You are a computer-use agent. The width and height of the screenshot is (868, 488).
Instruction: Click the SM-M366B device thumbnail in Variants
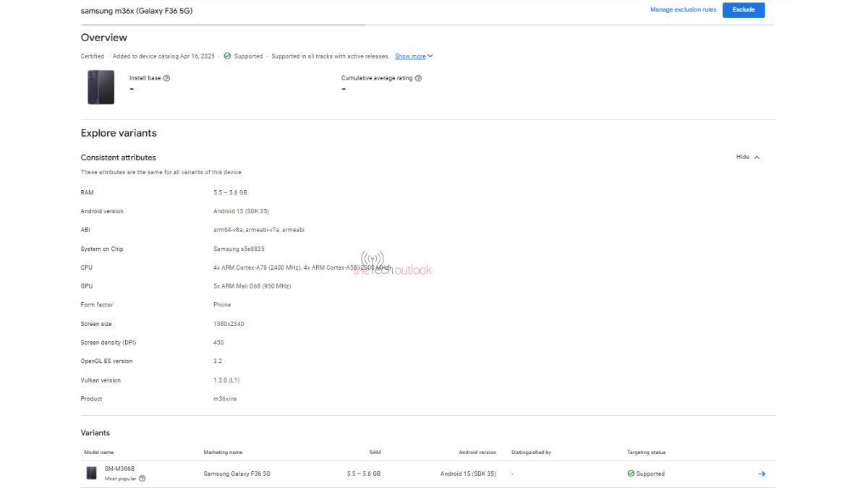click(92, 474)
